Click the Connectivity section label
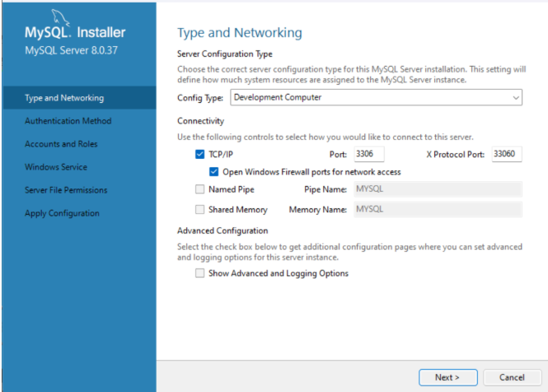This screenshot has width=548, height=392. pyautogui.click(x=200, y=121)
